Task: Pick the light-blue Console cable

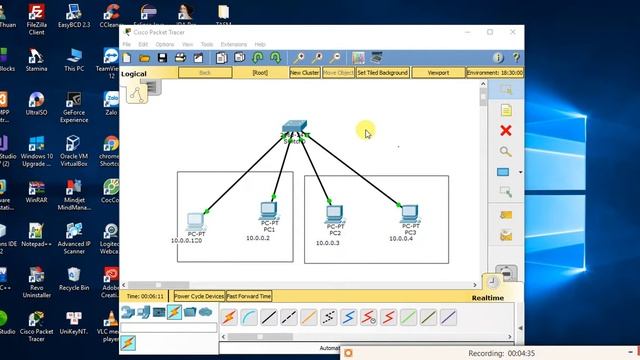Action: click(249, 317)
